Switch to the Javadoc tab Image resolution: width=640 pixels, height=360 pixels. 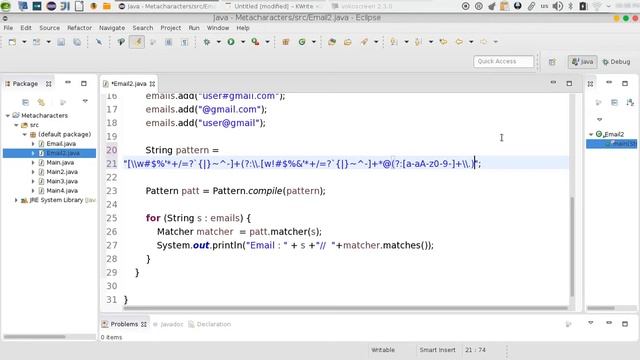(168, 324)
